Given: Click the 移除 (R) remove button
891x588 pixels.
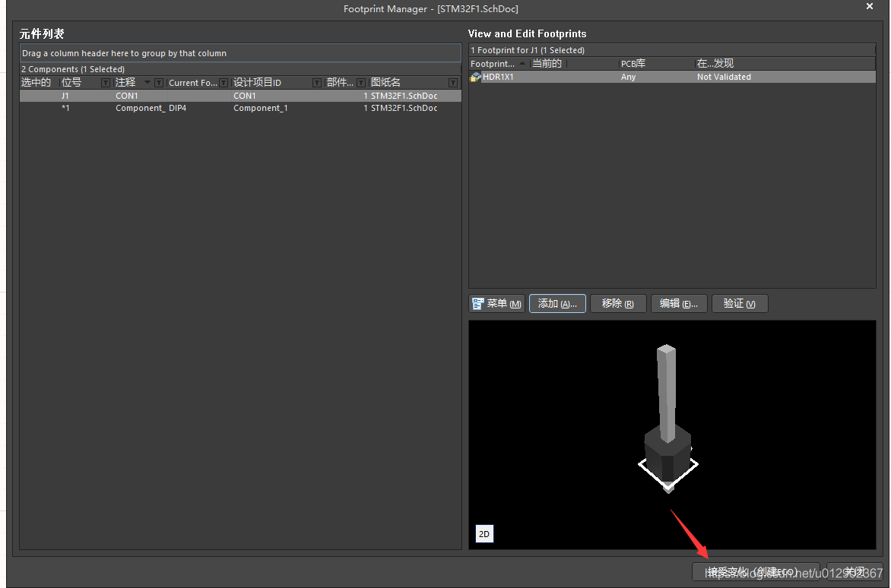Looking at the screenshot, I should [x=617, y=304].
